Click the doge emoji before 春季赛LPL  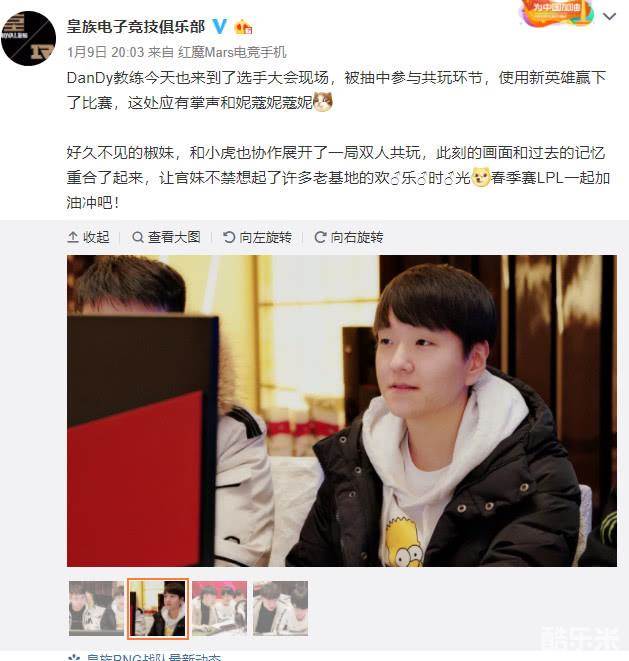481,177
